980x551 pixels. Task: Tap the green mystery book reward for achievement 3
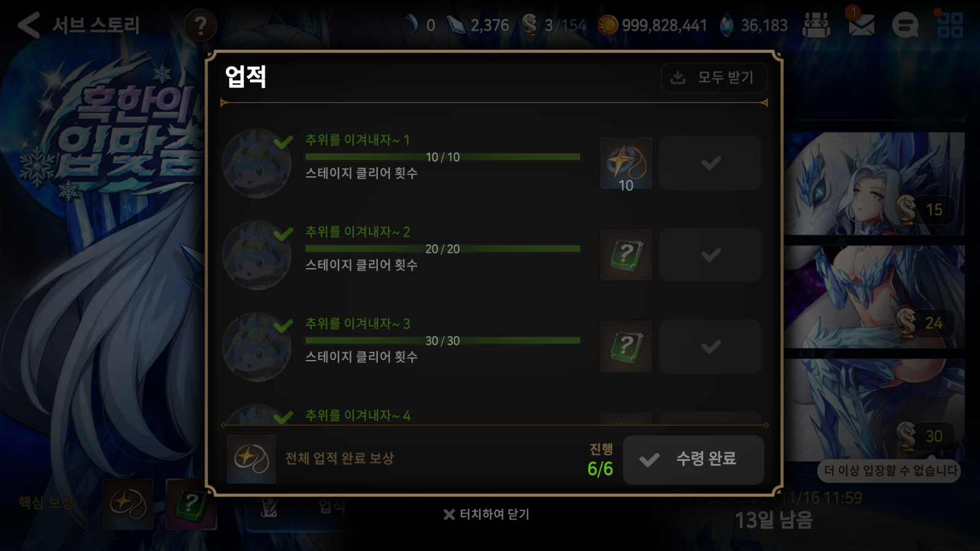[x=626, y=347]
